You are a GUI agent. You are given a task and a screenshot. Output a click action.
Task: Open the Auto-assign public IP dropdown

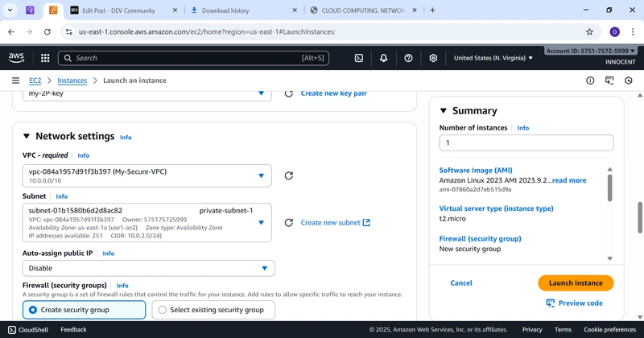(x=149, y=268)
